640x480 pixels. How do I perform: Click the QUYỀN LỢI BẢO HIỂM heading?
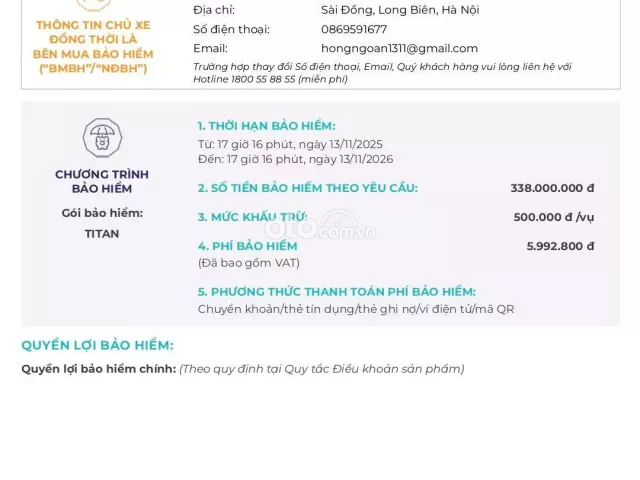(x=98, y=345)
